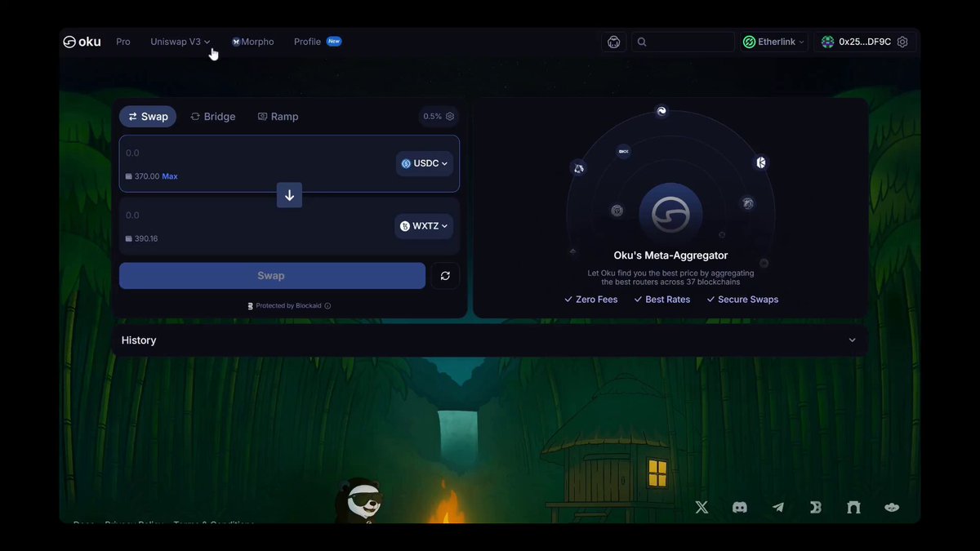Click the wallet avatar icon
The height and width of the screenshot is (551, 980).
click(x=828, y=42)
